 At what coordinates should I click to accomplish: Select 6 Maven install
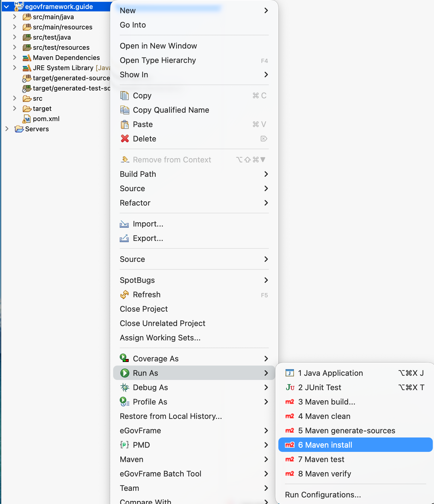click(x=325, y=445)
